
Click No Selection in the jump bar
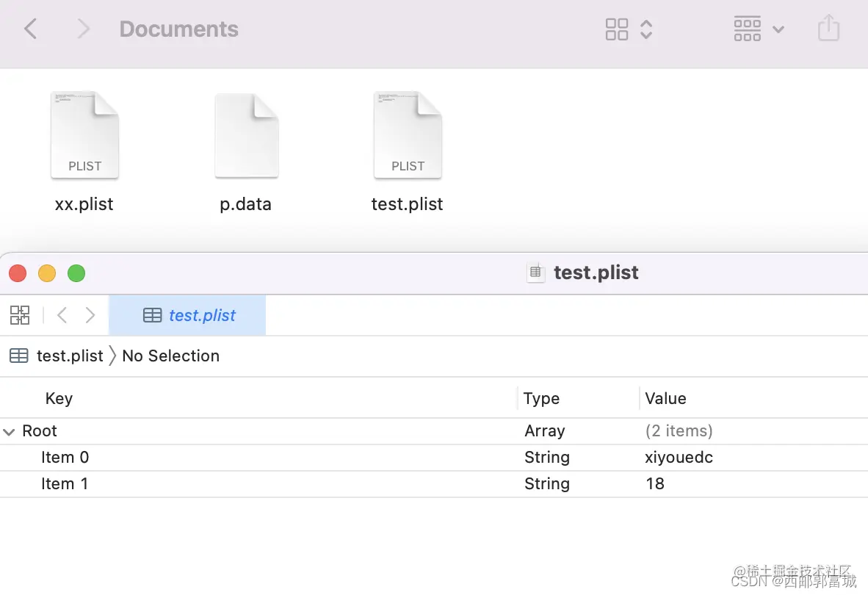point(170,356)
